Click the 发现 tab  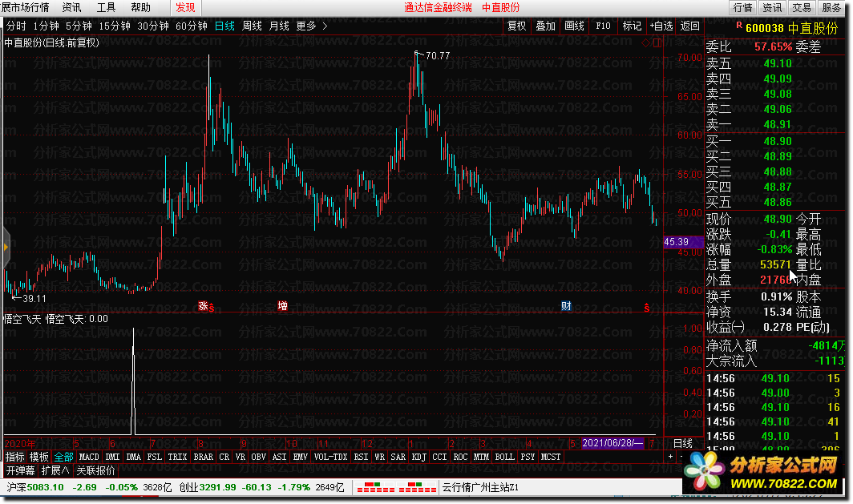pos(185,7)
